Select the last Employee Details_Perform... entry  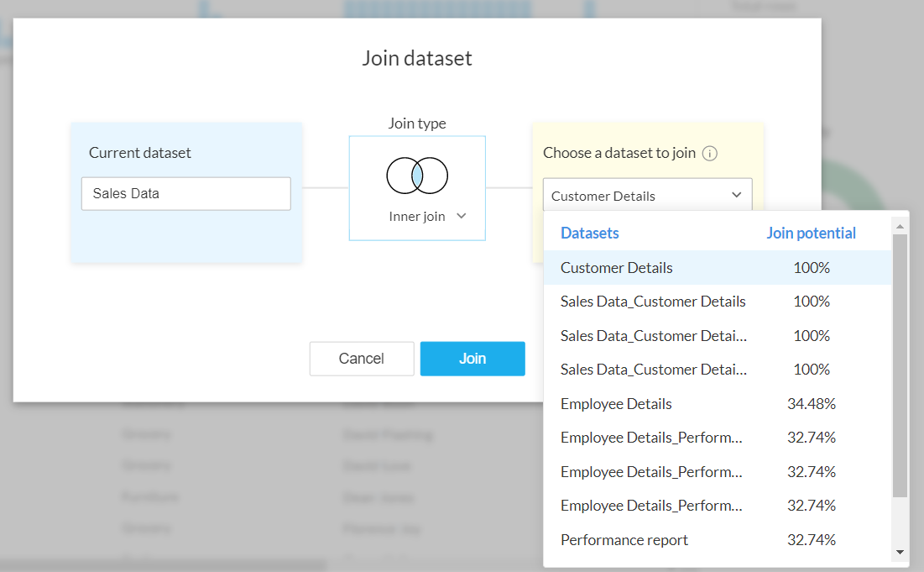tap(651, 506)
